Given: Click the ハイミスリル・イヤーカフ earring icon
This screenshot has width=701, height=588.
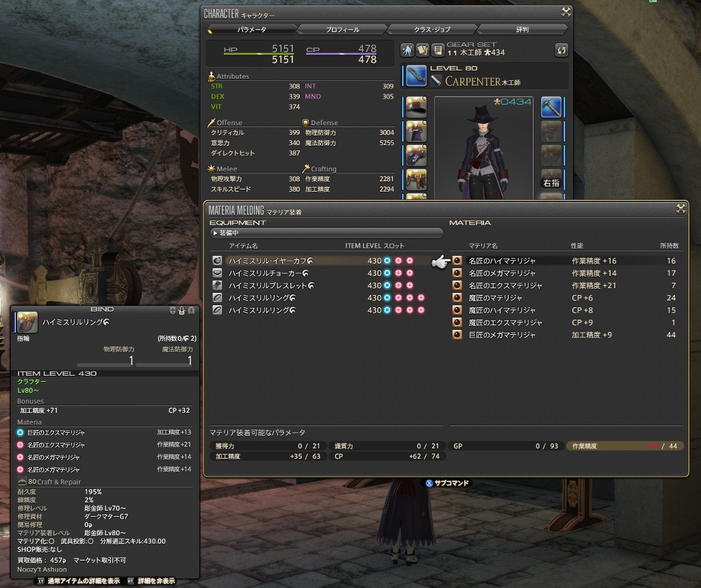Looking at the screenshot, I should (217, 260).
